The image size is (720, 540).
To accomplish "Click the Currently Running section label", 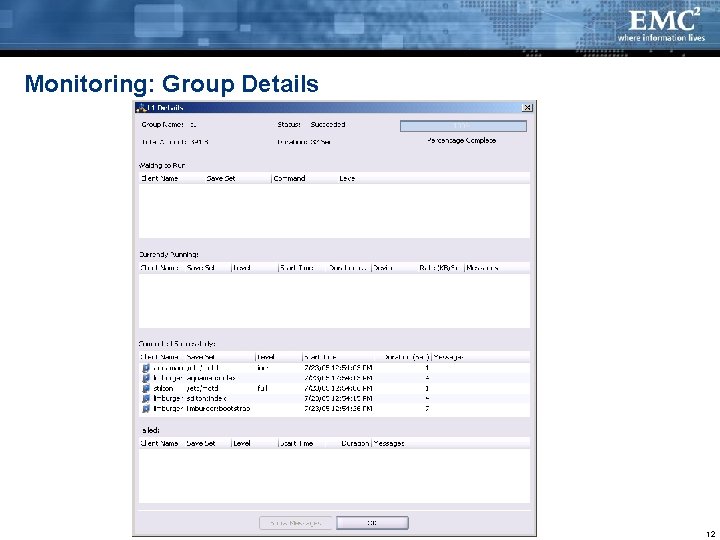I will (169, 254).
